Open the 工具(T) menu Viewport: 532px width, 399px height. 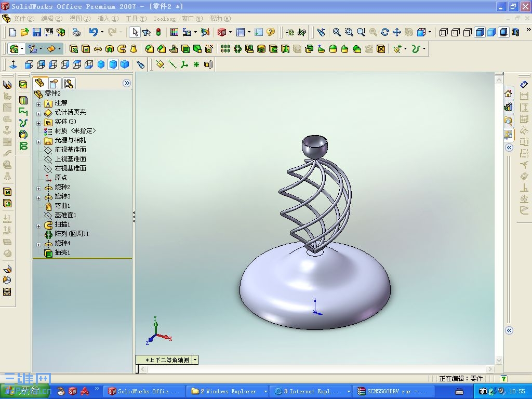pyautogui.click(x=136, y=19)
